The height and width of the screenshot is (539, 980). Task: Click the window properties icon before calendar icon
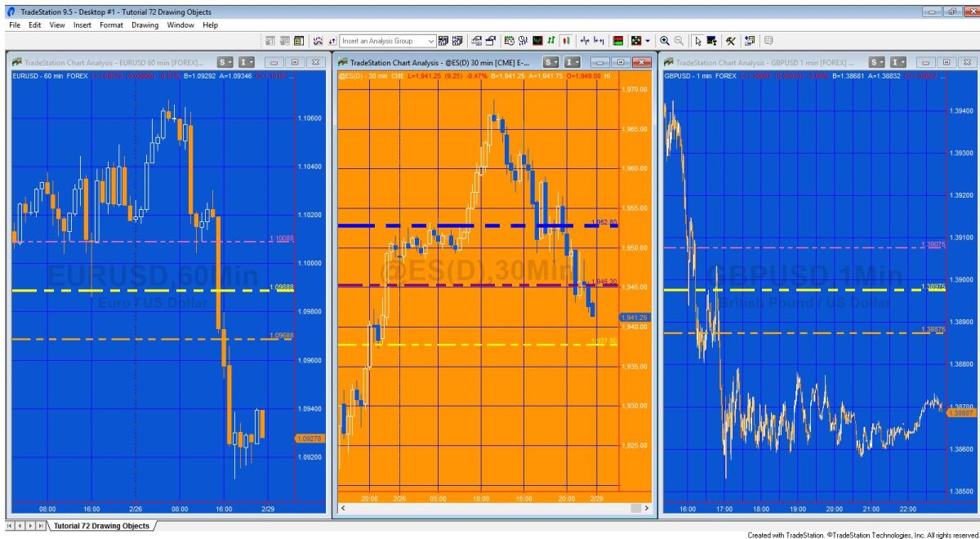490,41
